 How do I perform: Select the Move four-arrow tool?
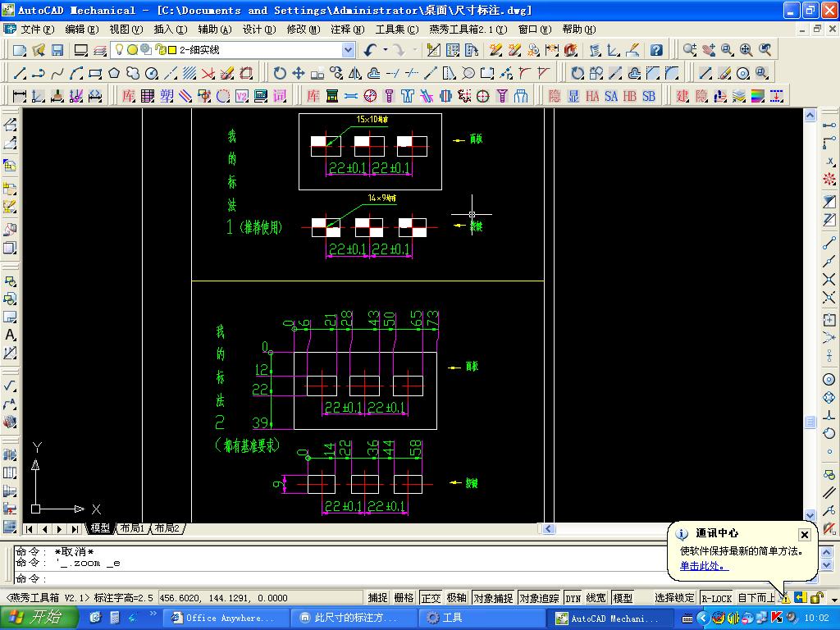(x=299, y=73)
